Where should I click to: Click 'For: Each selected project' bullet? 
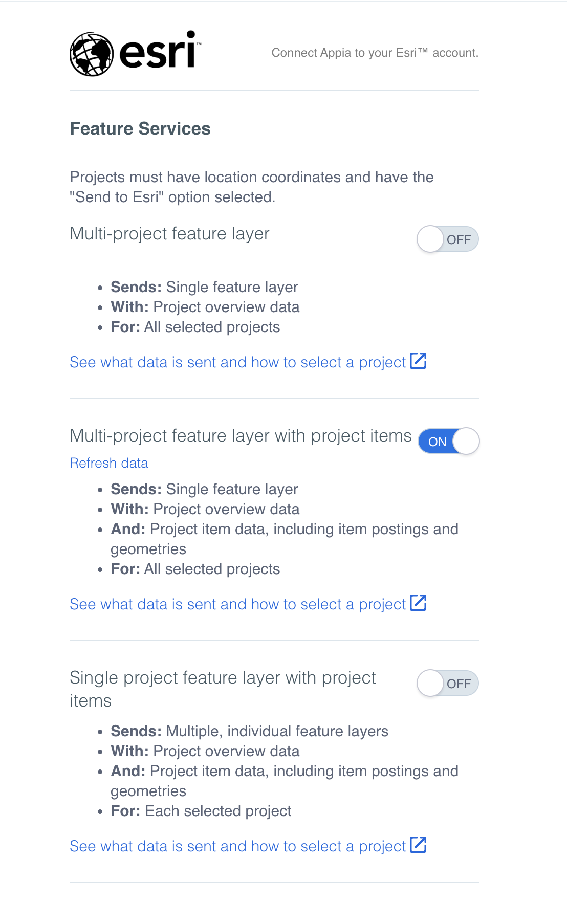coord(201,811)
